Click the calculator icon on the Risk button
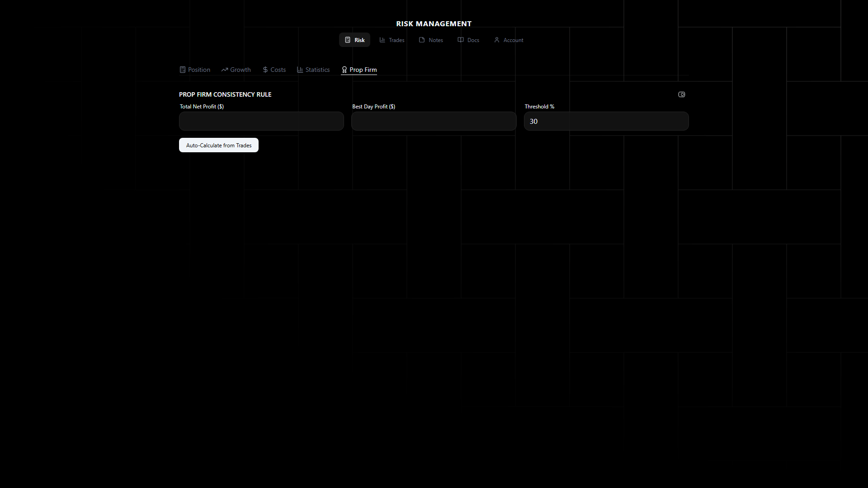Viewport: 868px width, 488px height. pos(348,40)
